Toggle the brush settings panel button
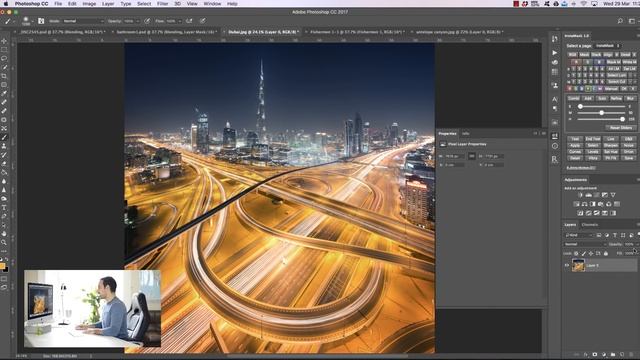The width and height of the screenshot is (640, 360). point(41,21)
